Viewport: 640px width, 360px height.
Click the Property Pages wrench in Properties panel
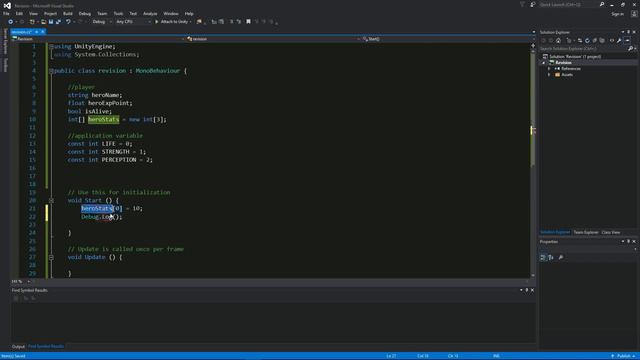(561, 257)
